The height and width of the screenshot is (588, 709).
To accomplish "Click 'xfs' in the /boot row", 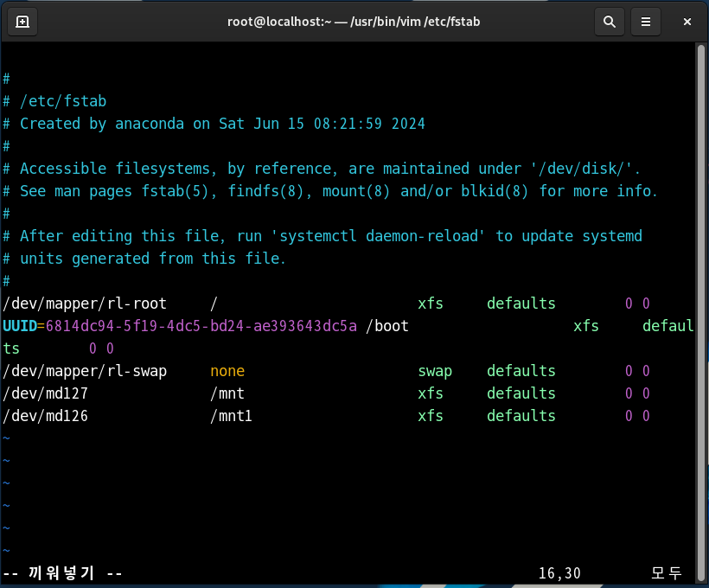I will tap(586, 326).
